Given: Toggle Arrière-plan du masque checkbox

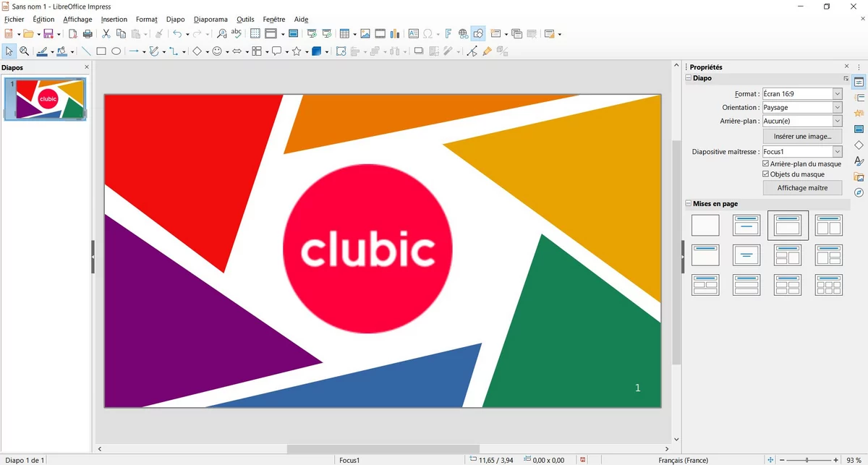Looking at the screenshot, I should pos(766,164).
